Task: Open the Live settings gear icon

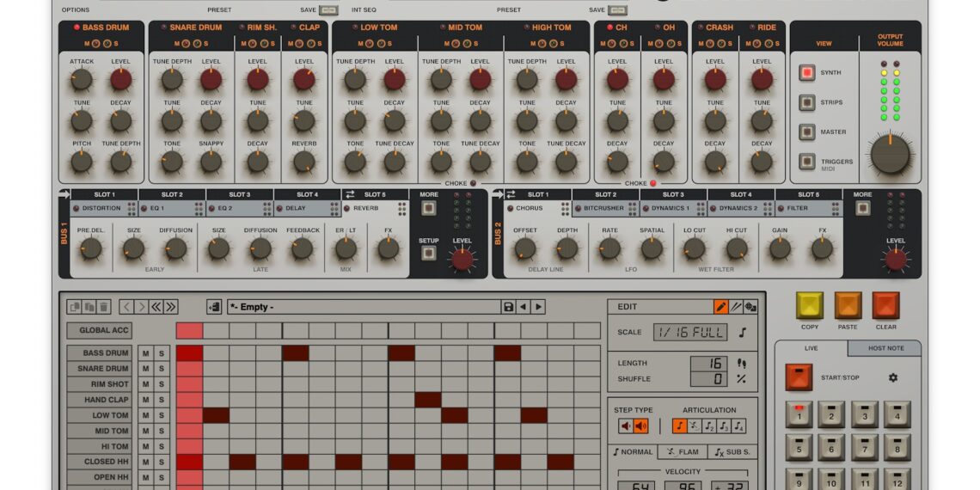Action: click(892, 377)
